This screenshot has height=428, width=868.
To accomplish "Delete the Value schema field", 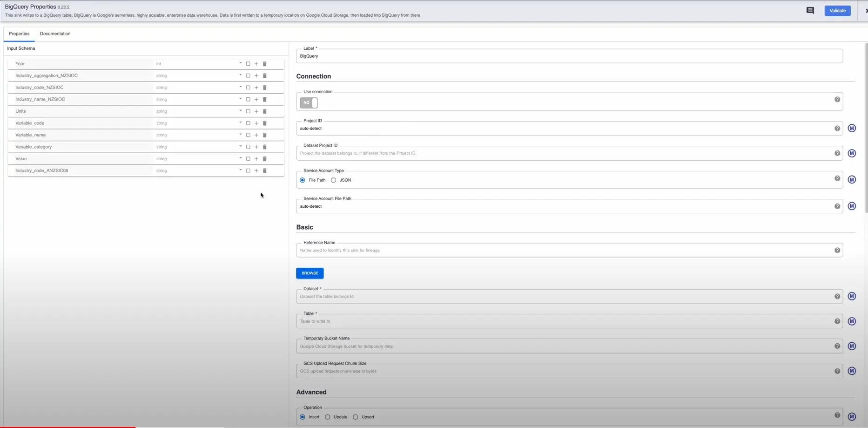I will tap(265, 159).
